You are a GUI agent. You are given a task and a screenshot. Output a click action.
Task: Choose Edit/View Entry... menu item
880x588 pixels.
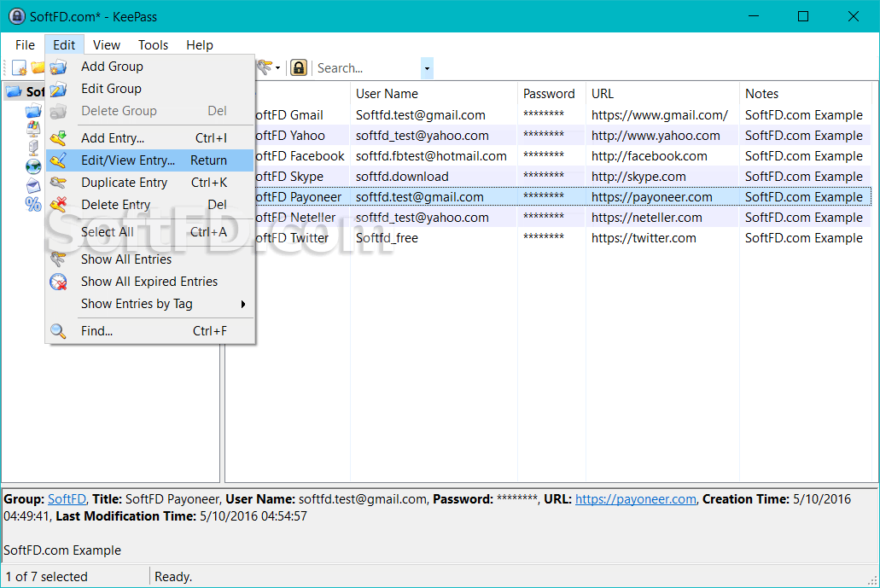pyautogui.click(x=150, y=160)
